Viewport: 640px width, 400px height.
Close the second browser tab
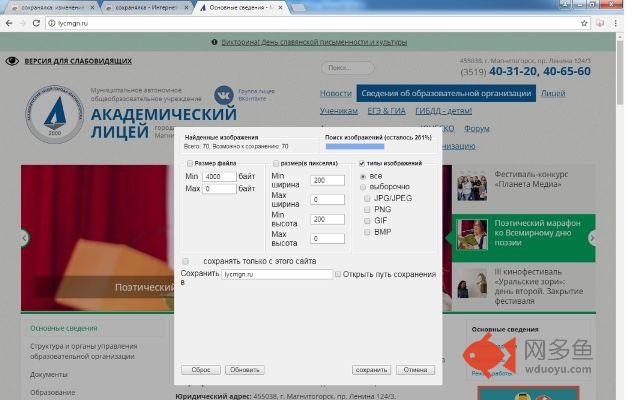pos(187,7)
